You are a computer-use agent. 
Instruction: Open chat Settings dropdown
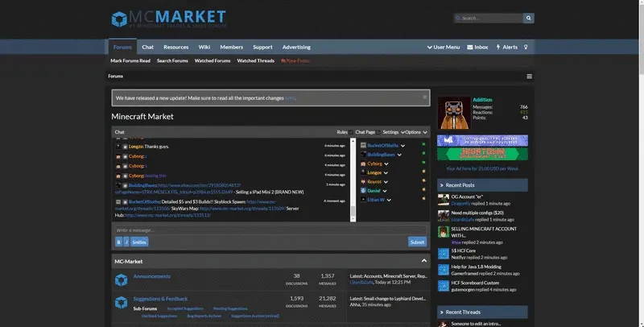pos(394,132)
